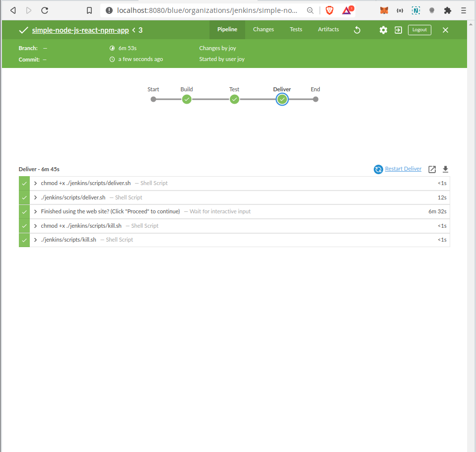Bookmark this page with the bookmark icon
This screenshot has width=476, height=452.
point(89,10)
